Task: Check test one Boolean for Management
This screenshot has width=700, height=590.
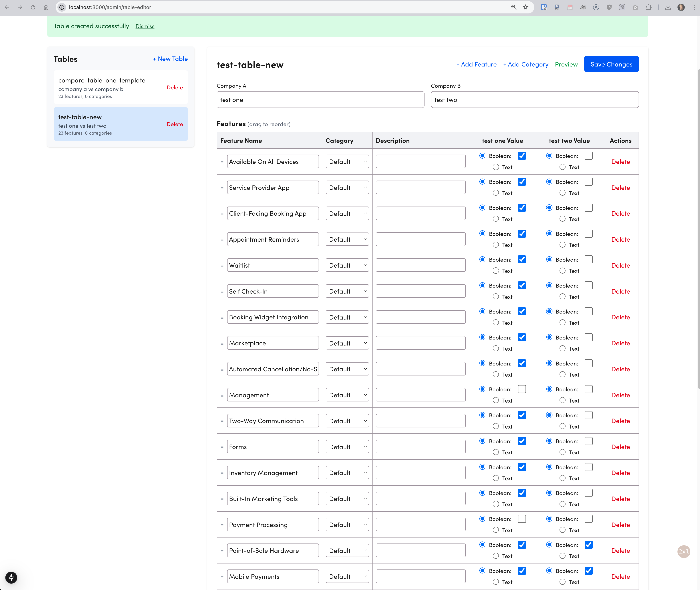Action: [x=522, y=389]
